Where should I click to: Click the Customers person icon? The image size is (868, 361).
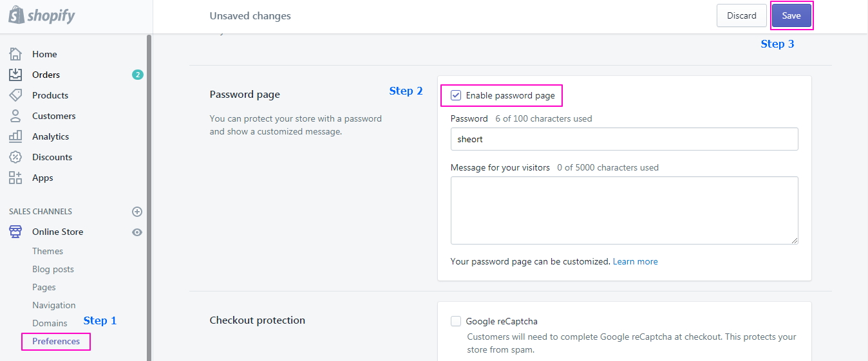(15, 116)
